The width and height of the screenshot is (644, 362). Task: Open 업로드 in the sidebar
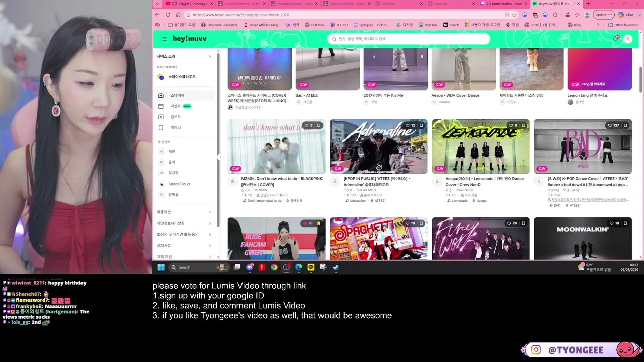point(184,117)
